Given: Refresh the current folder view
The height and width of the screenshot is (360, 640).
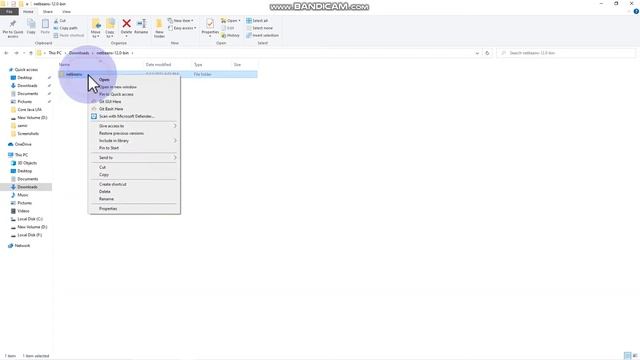Looking at the screenshot, I should (x=487, y=53).
